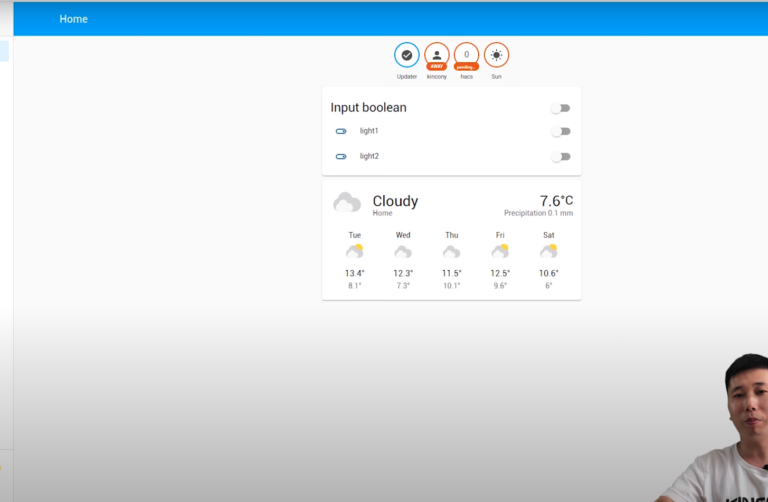The height and width of the screenshot is (502, 768).
Task: Open the Cloudy weather details
Action: pos(395,201)
